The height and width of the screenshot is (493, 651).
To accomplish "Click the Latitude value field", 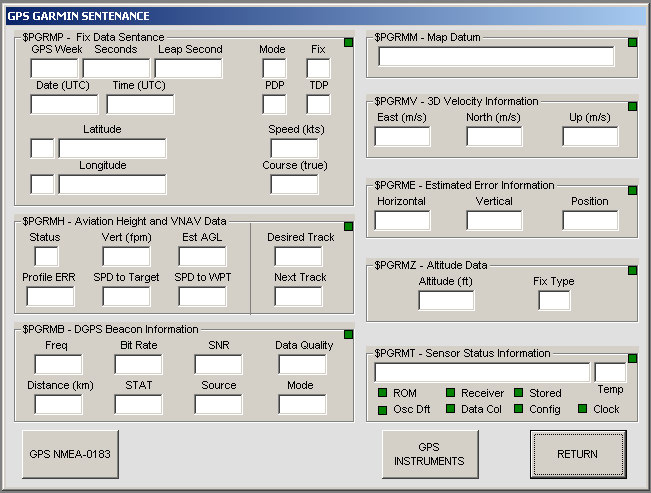I will pyautogui.click(x=113, y=148).
